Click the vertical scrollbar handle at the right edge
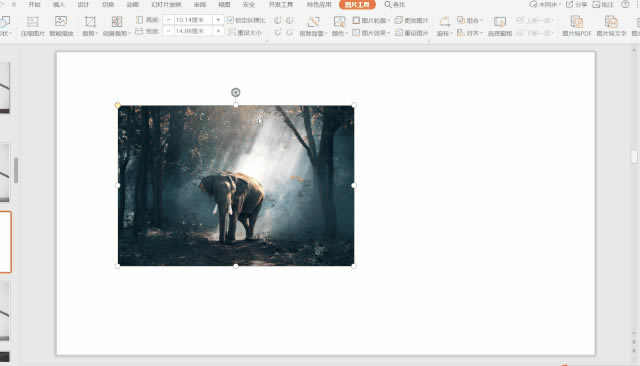Image resolution: width=640 pixels, height=366 pixels. coord(634,156)
